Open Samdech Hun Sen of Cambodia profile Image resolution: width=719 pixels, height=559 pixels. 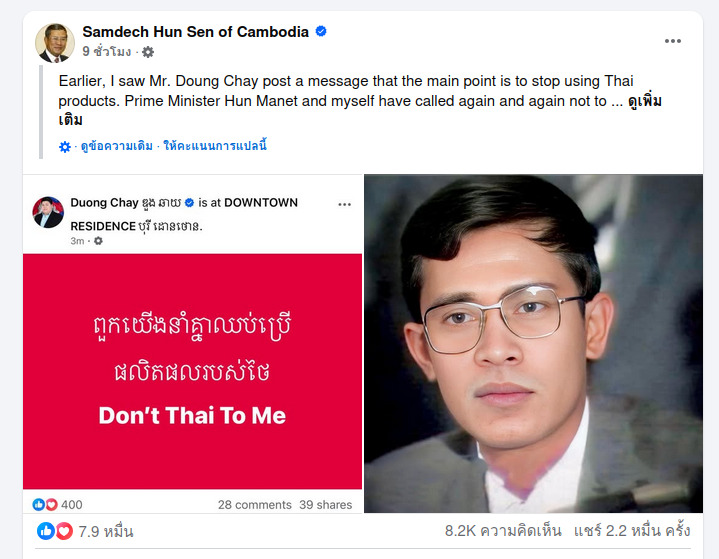click(x=195, y=32)
